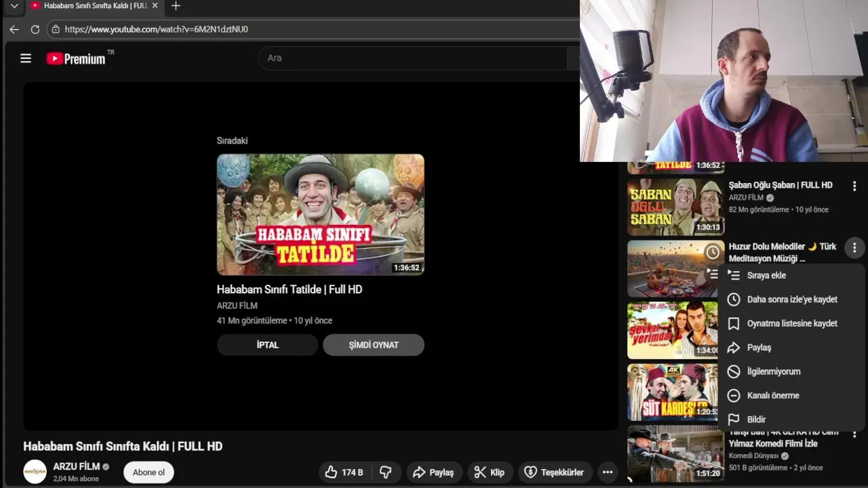Share the video via Paylaş button

pyautogui.click(x=434, y=472)
